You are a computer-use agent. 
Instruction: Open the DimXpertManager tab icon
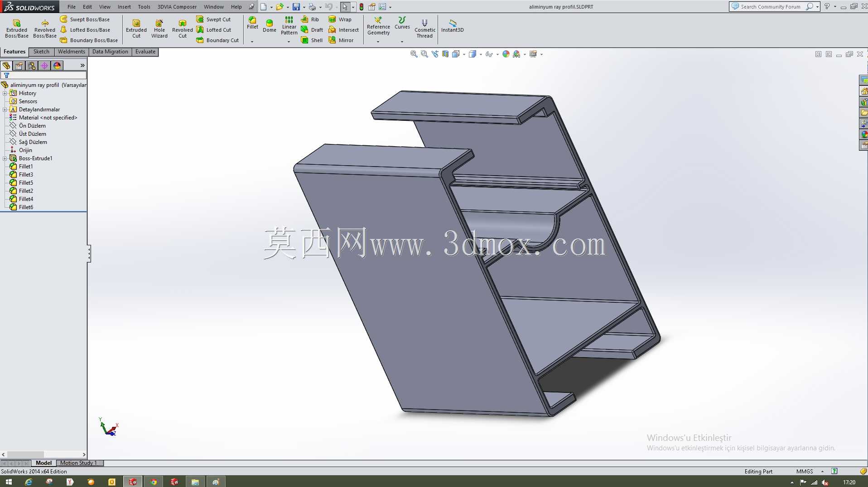coord(44,66)
